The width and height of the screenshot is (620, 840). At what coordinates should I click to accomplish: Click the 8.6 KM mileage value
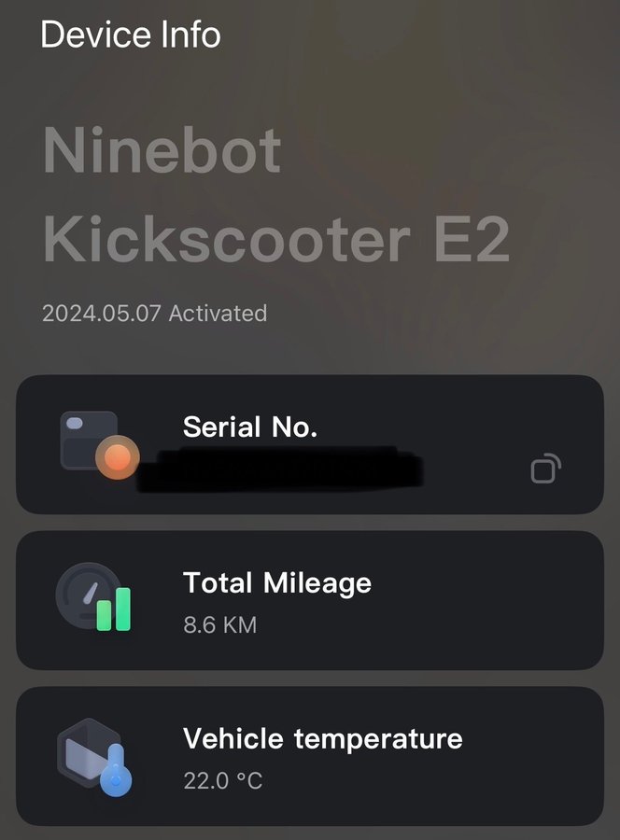219,624
